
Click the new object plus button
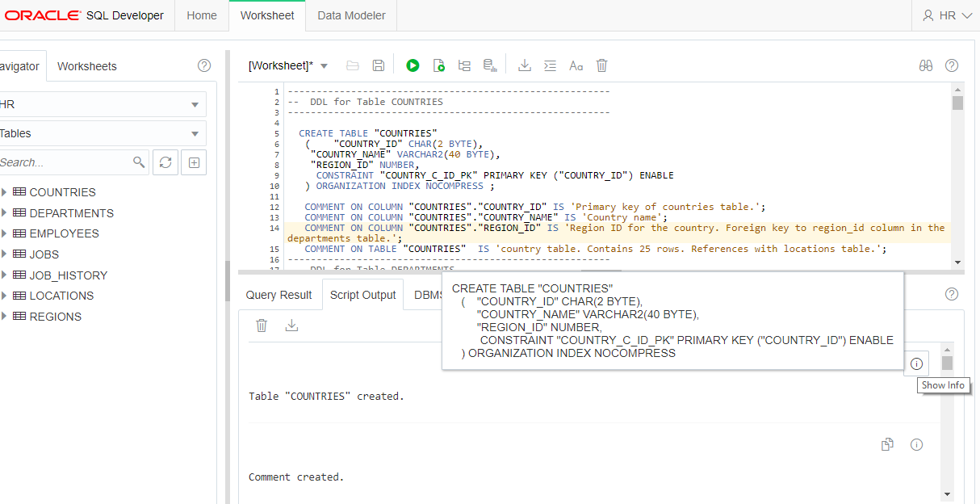click(194, 162)
